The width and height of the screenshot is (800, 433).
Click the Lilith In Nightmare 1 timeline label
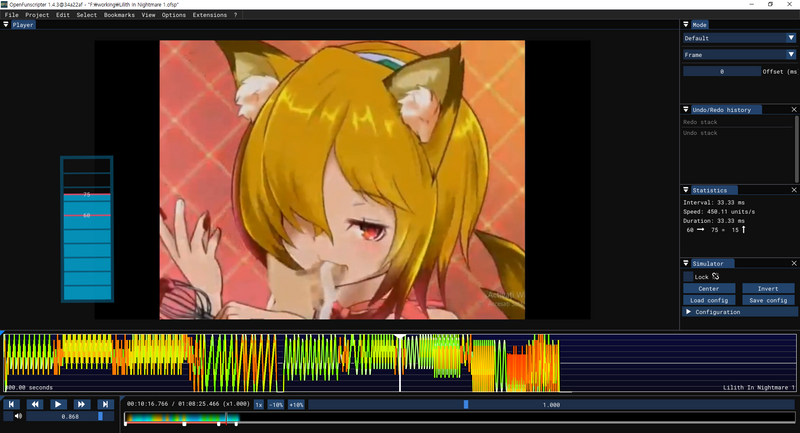[759, 388]
